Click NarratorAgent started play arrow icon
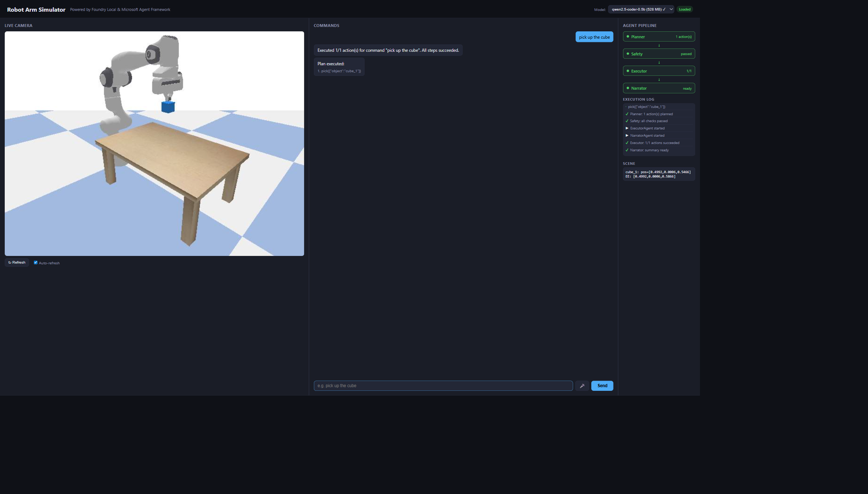Screen dimensions: 868x494 coord(627,136)
